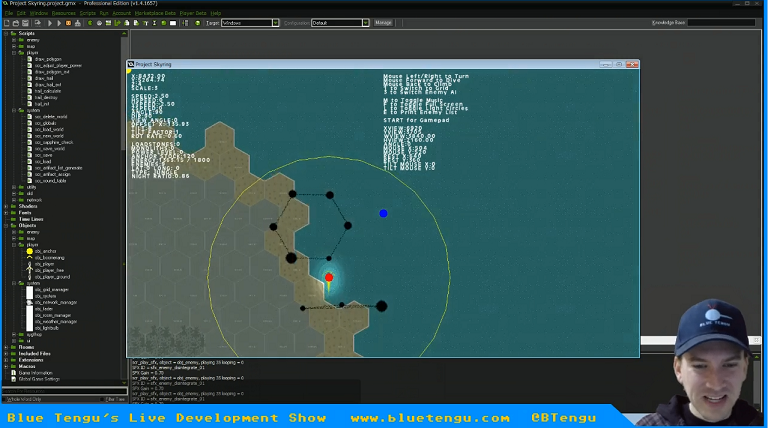768x428 pixels.
Task: Click the Knowledge Base search field
Action: point(721,23)
